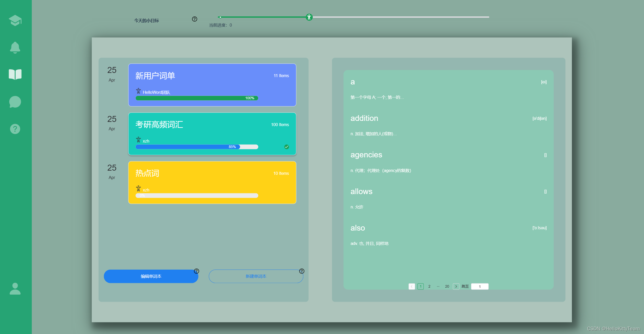Click the "100 Items" label
The image size is (644, 334).
(x=280, y=125)
